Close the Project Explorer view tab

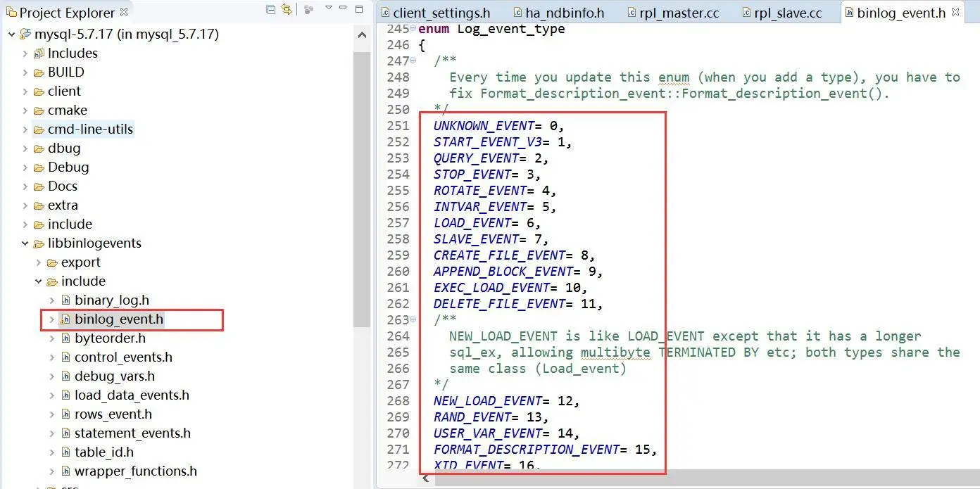click(x=125, y=12)
